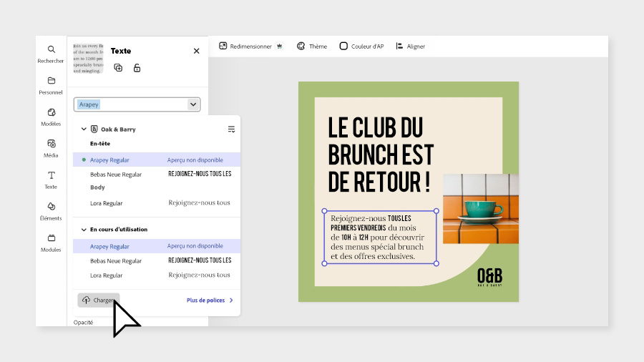Click the Lora preview text under Body
The image size is (644, 362).
click(199, 202)
